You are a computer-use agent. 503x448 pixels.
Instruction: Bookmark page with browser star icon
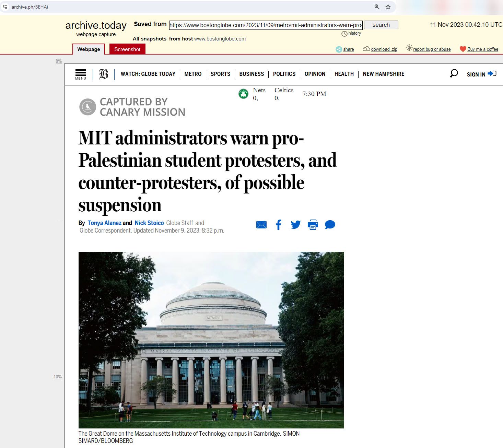coord(388,7)
